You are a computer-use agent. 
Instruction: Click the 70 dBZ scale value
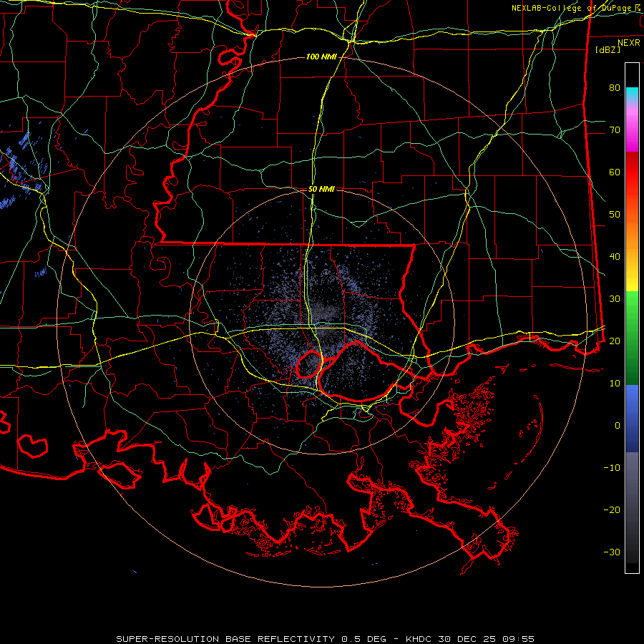pyautogui.click(x=615, y=130)
